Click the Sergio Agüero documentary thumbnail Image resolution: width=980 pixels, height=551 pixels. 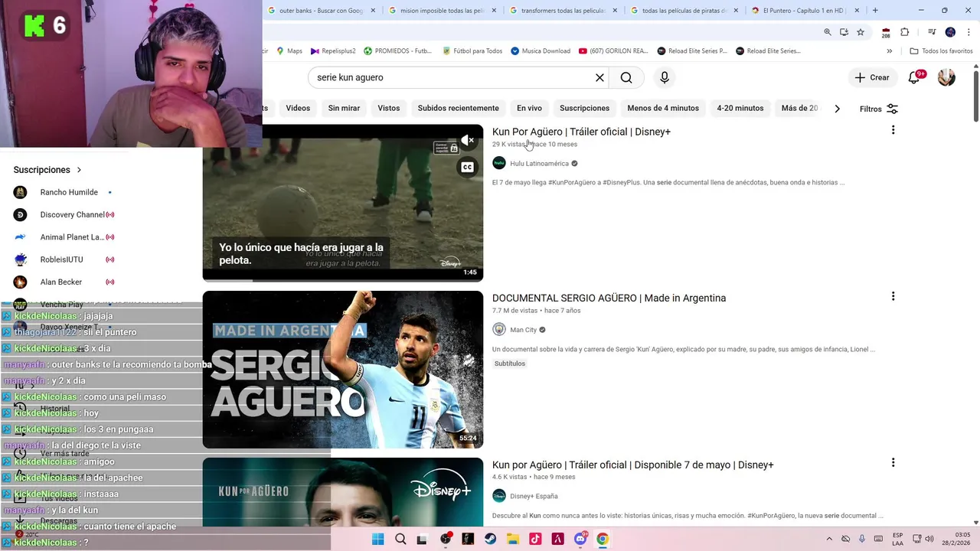pos(343,370)
